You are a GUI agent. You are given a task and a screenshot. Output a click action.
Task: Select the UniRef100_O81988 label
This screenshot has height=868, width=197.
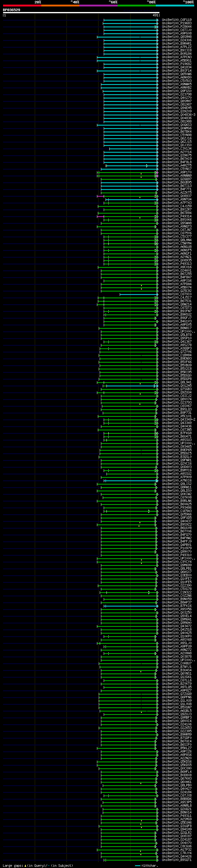click(x=177, y=122)
